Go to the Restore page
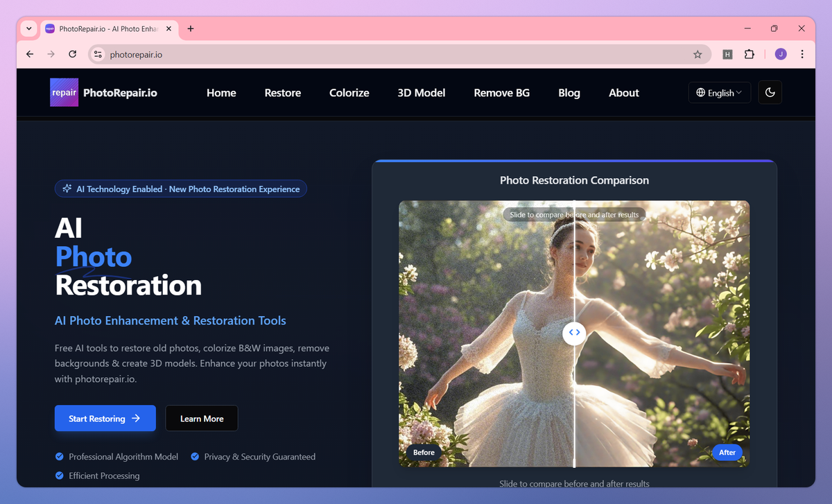Screen dimensions: 832x504 (283, 93)
